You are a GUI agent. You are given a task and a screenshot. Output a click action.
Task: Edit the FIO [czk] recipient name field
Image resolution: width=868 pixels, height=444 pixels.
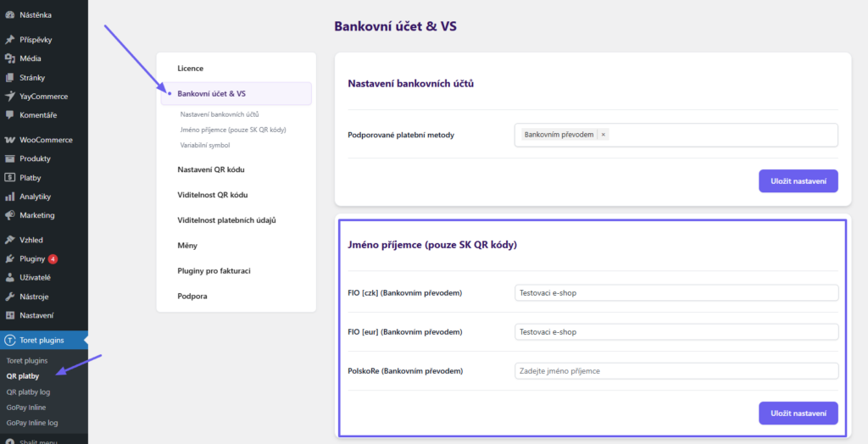click(x=676, y=292)
